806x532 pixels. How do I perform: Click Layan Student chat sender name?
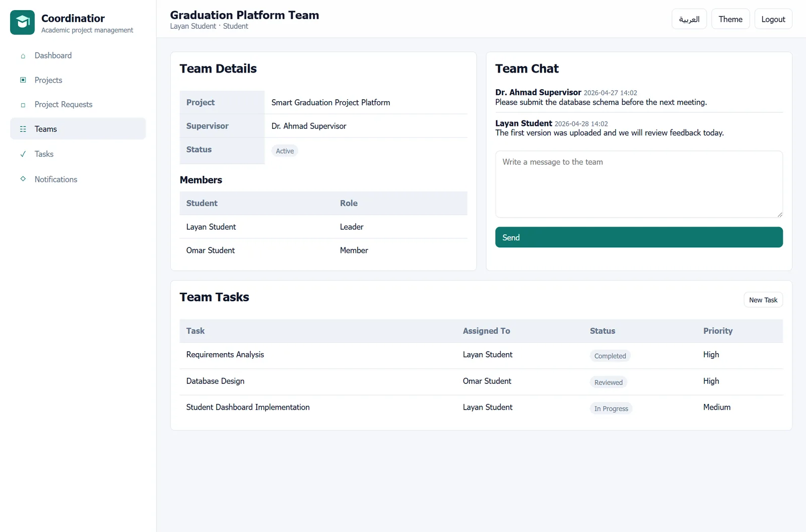coord(523,123)
